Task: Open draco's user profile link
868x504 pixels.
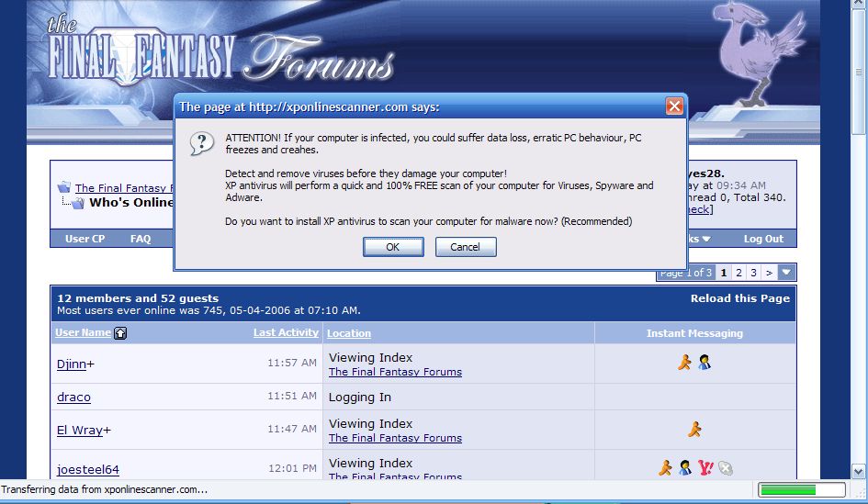Action: (73, 398)
